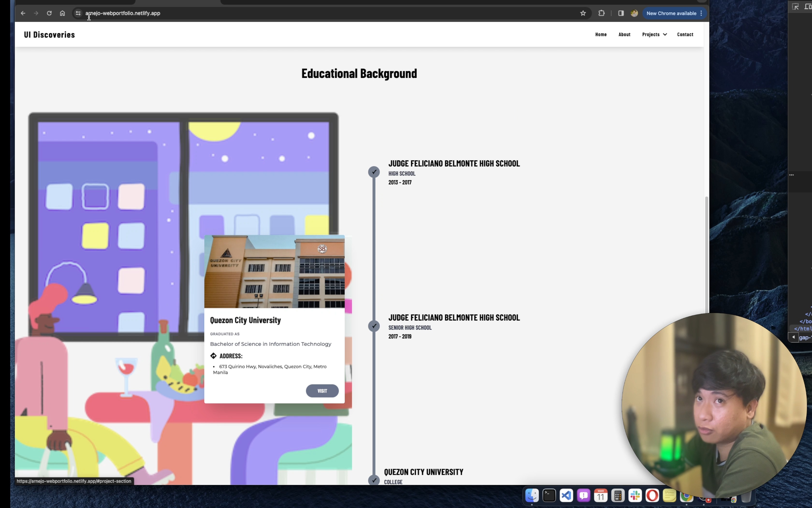The image size is (812, 508).
Task: Open Finder from the Dock
Action: click(x=532, y=496)
